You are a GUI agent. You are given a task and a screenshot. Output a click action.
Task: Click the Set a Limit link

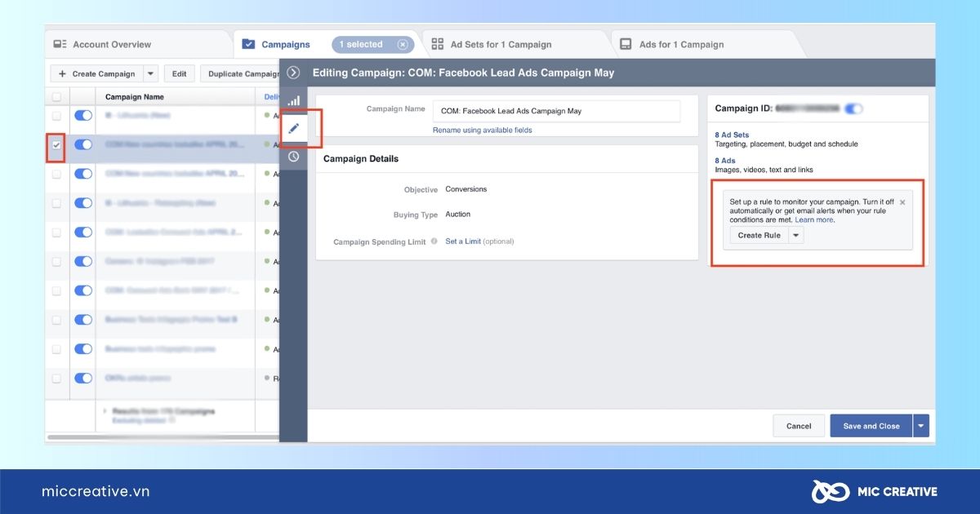click(x=462, y=241)
